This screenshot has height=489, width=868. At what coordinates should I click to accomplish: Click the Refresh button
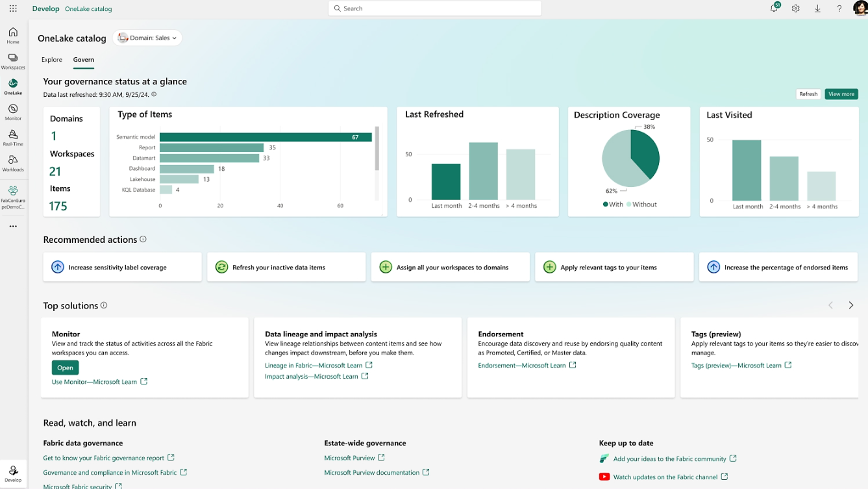[x=808, y=94]
